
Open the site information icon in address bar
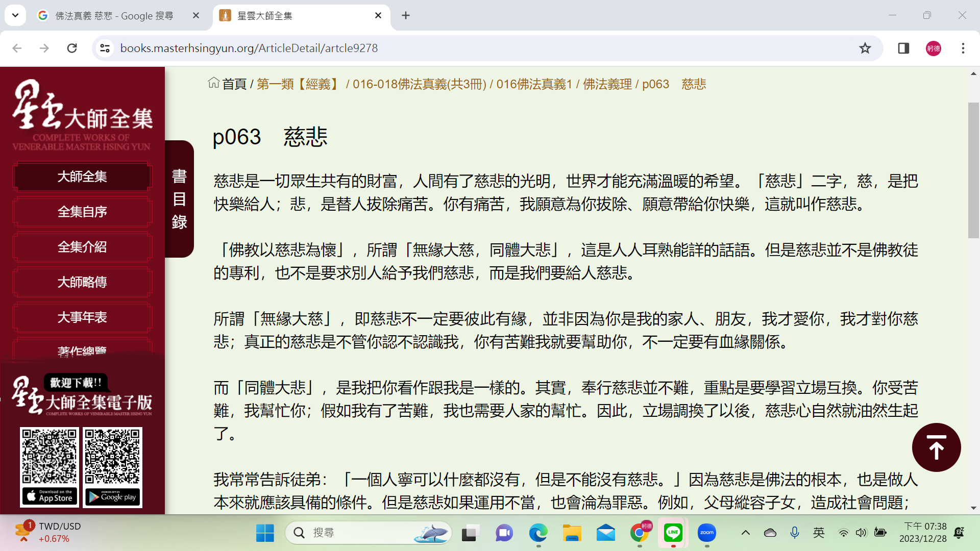click(105, 48)
